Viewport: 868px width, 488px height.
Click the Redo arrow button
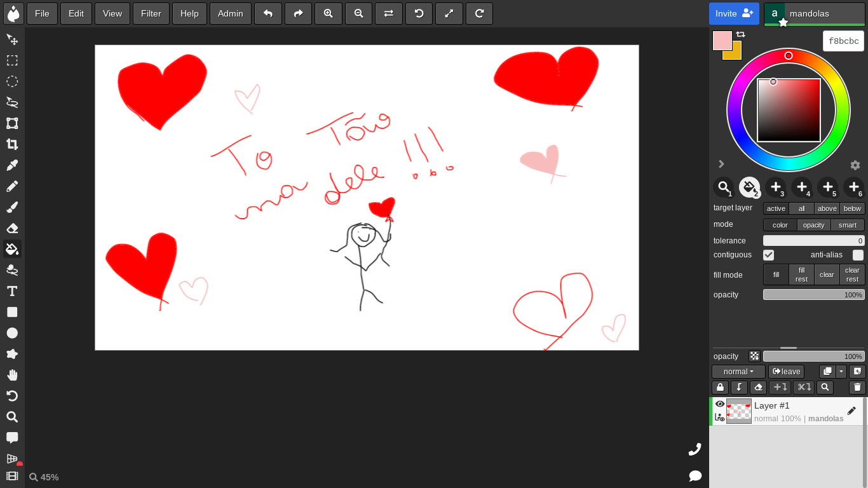coord(298,13)
